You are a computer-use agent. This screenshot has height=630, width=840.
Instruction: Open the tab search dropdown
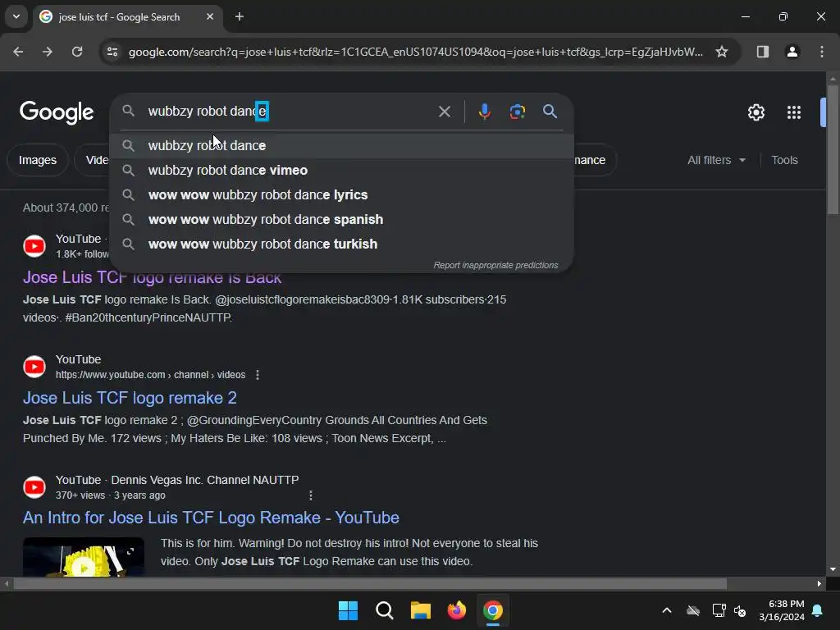(16, 16)
